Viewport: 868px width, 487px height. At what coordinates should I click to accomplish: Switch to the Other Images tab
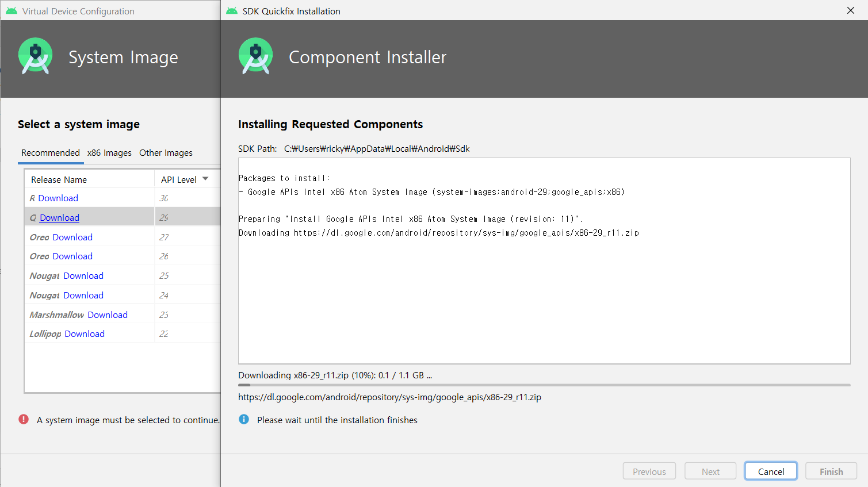(166, 152)
